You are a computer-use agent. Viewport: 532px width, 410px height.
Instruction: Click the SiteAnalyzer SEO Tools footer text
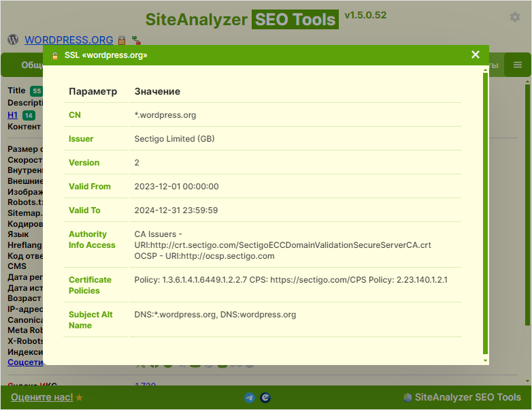click(467, 397)
